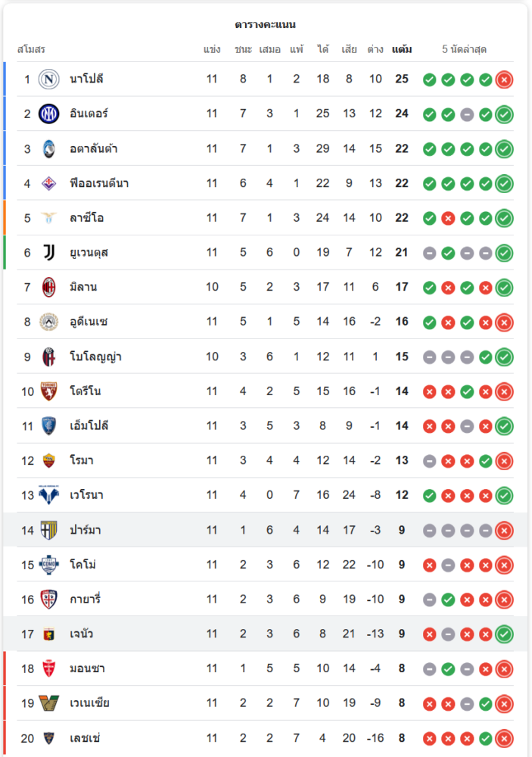Click the Atalanta club logo
The height and width of the screenshot is (757, 532).
pyautogui.click(x=49, y=149)
